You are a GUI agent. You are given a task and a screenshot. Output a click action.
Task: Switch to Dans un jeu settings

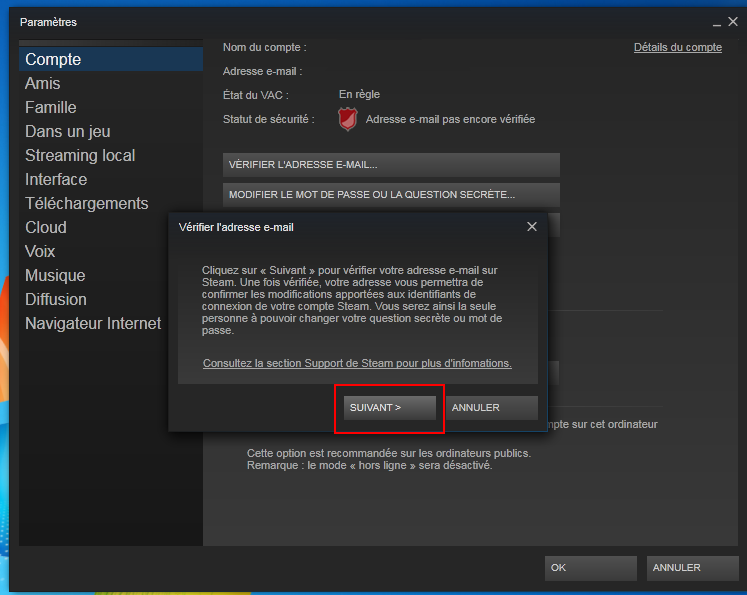pos(111,131)
